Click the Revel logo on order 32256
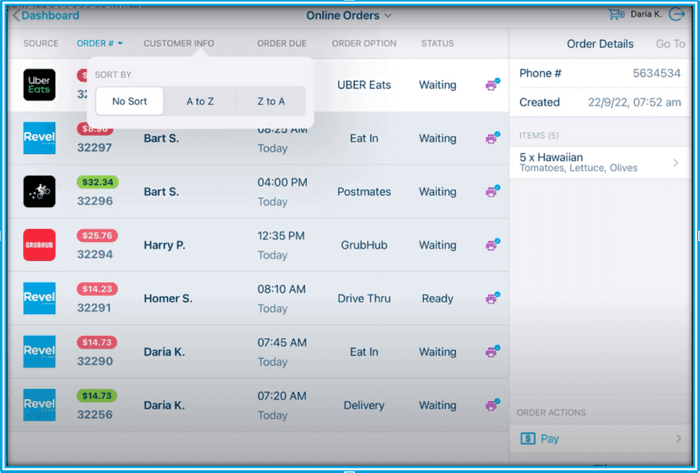 click(x=39, y=405)
